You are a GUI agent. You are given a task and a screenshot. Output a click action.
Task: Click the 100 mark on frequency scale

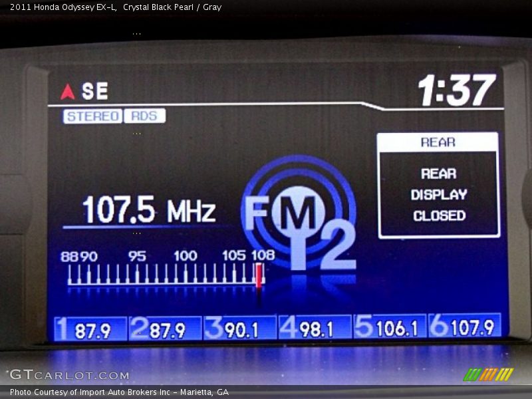coord(186,255)
